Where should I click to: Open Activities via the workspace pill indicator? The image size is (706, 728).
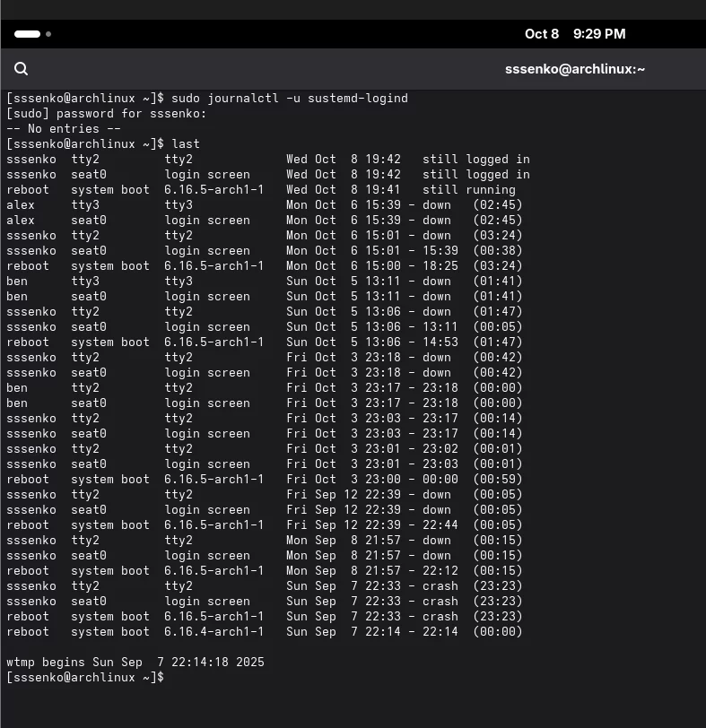pos(27,34)
